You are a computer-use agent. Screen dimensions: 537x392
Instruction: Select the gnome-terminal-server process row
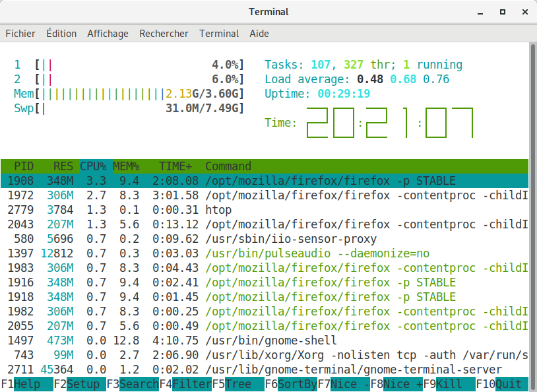(x=265, y=370)
